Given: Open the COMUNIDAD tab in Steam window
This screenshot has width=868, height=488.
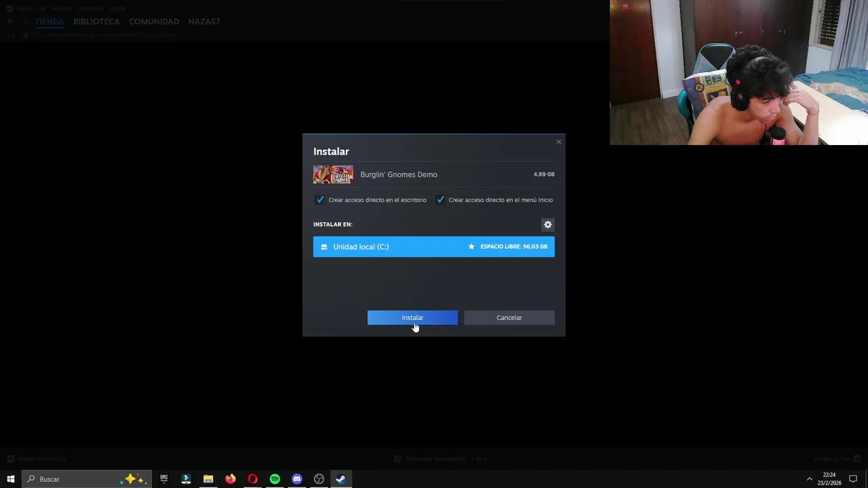Looking at the screenshot, I should (x=154, y=21).
